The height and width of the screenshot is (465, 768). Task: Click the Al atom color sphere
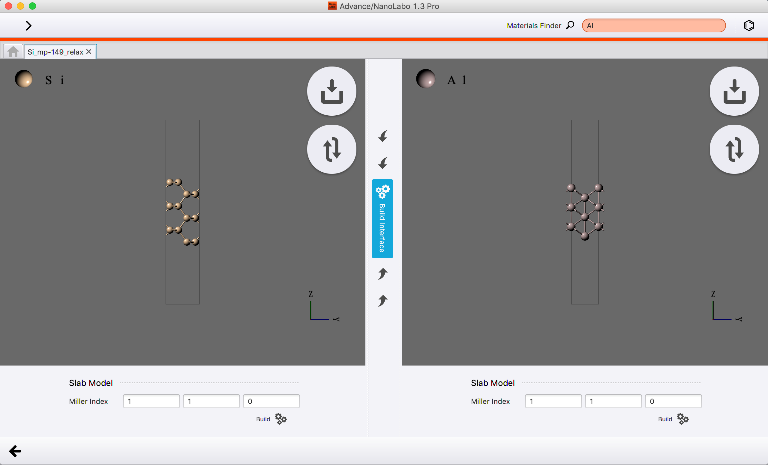pos(425,78)
